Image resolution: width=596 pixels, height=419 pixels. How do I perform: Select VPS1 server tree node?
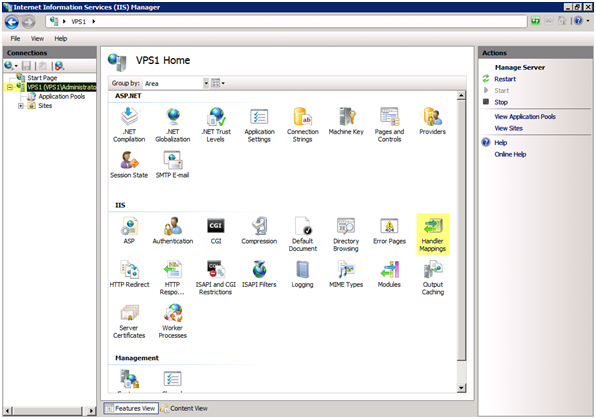(x=61, y=87)
